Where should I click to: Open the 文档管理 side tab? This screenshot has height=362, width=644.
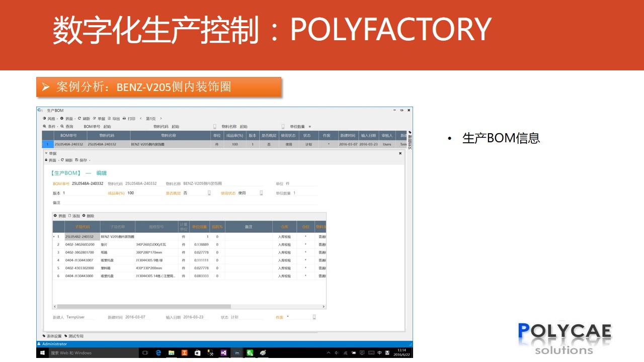tap(410, 141)
